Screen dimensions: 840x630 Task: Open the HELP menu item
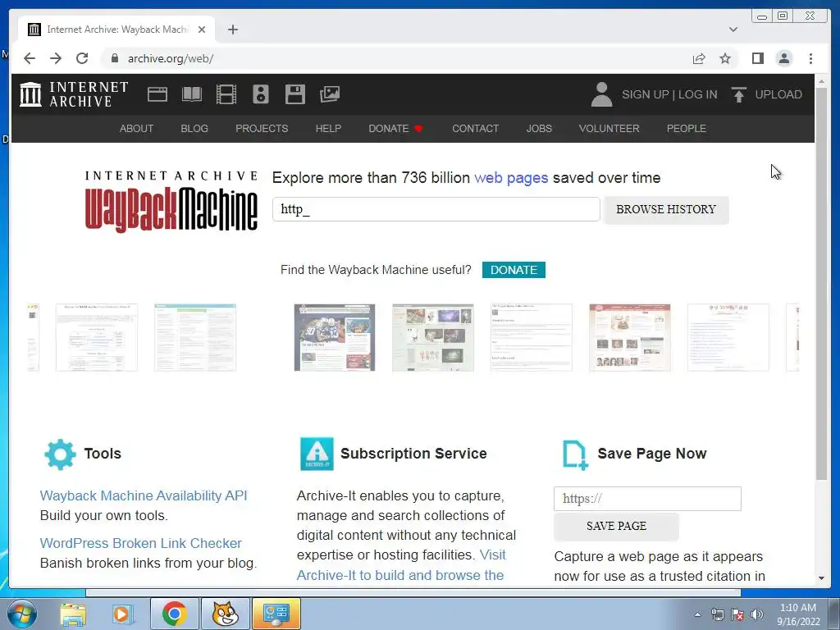(x=328, y=129)
